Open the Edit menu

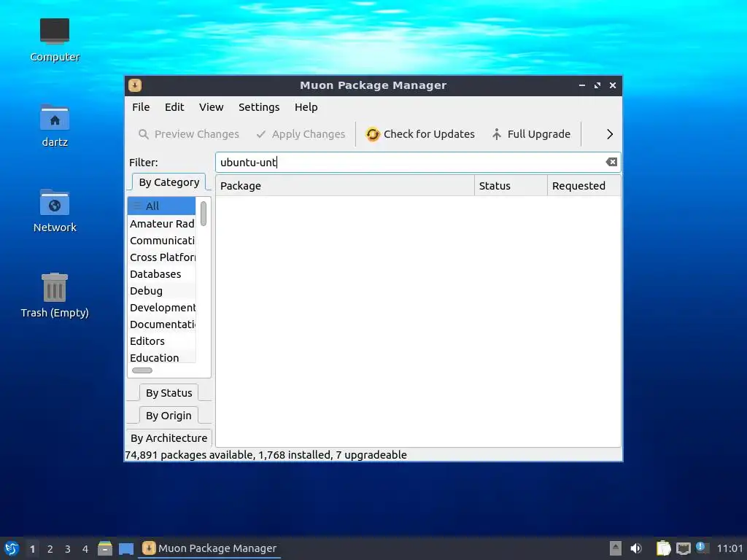[174, 107]
